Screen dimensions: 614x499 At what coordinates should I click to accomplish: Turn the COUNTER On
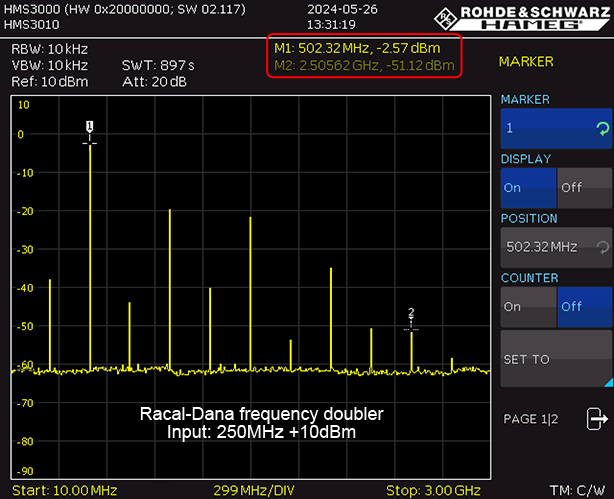pos(528,307)
